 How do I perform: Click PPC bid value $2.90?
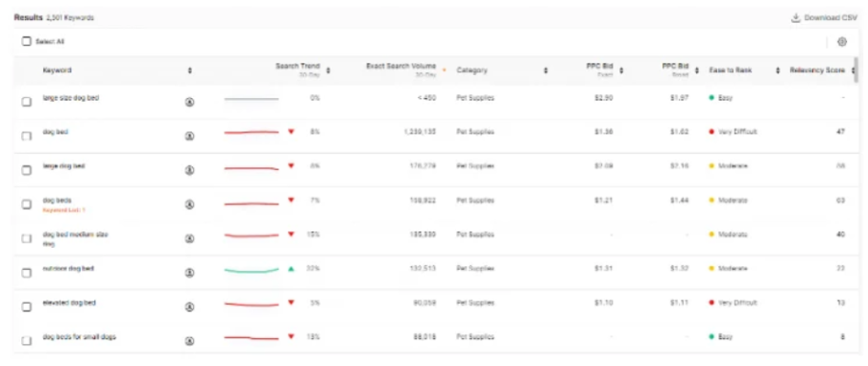tap(605, 98)
